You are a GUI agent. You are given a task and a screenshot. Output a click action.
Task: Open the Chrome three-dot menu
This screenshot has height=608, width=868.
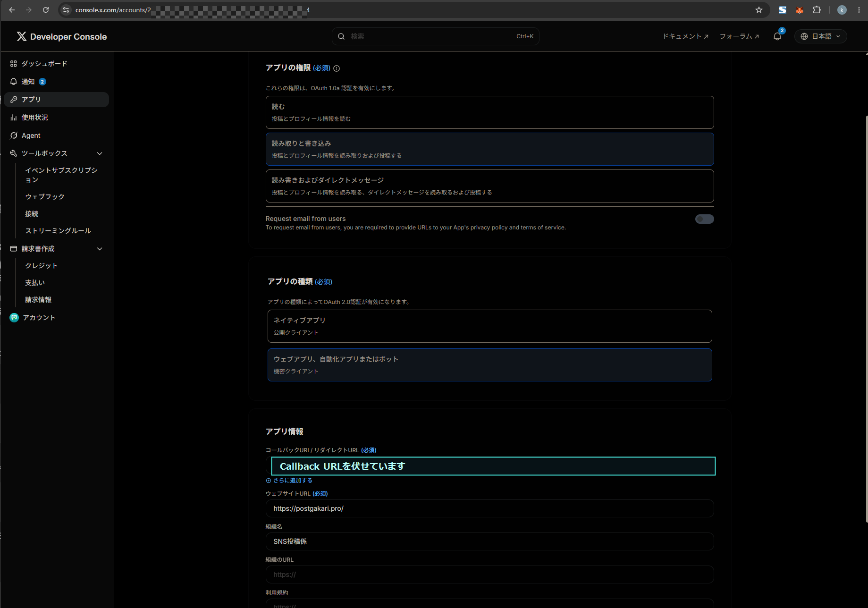[x=859, y=10]
